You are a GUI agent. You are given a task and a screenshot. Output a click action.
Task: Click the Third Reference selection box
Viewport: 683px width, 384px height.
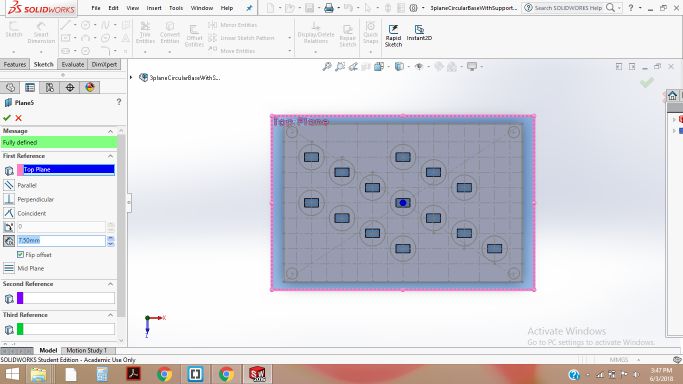click(66, 329)
